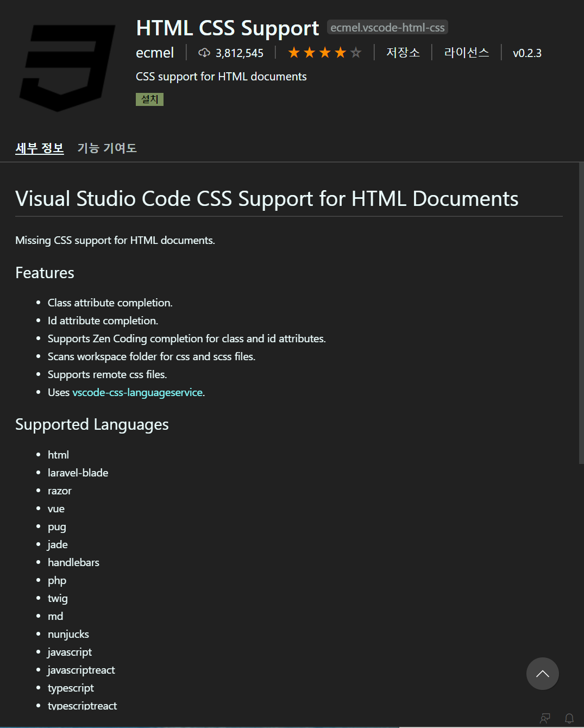
Task: Click the install count 3,812,545
Action: [240, 53]
